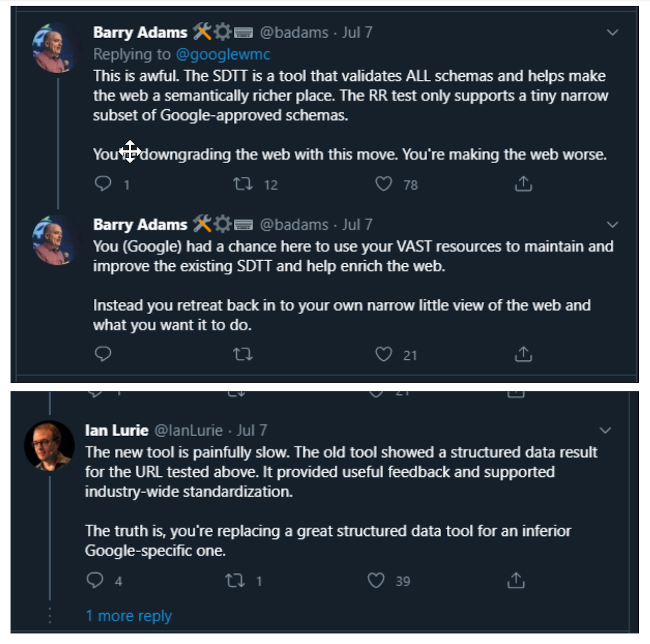
Task: Reply to the tweet beginning "This is awful"
Action: pos(103,184)
